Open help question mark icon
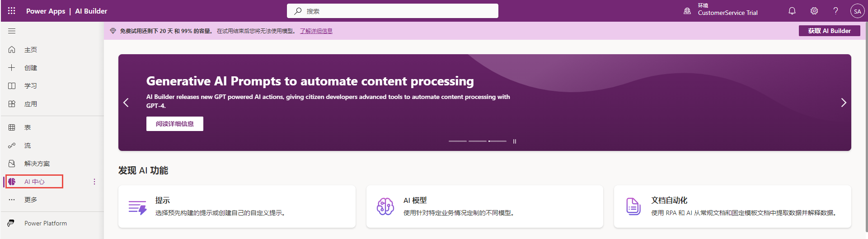The height and width of the screenshot is (239, 868). 835,11
